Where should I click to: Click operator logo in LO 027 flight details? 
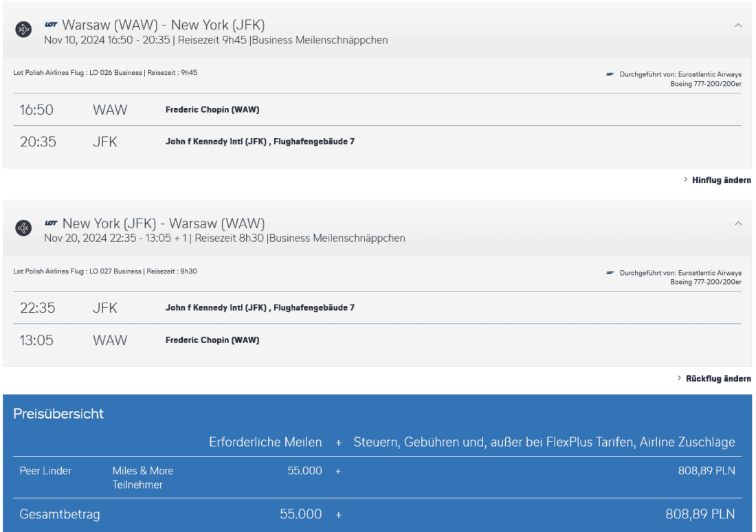click(610, 271)
